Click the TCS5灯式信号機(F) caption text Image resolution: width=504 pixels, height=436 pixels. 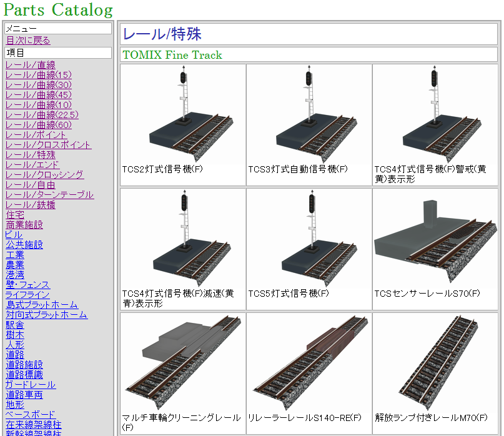[x=289, y=293]
